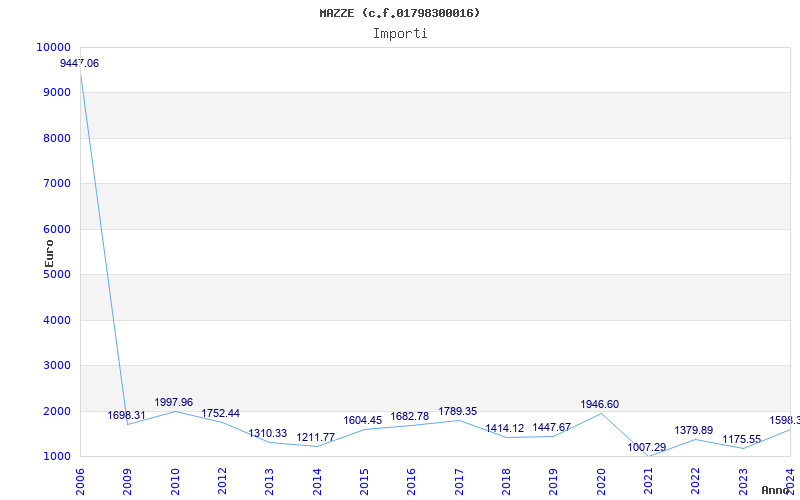Viewport: 800px width, 500px height.
Task: Click the Importi subtitle
Action: click(x=400, y=34)
